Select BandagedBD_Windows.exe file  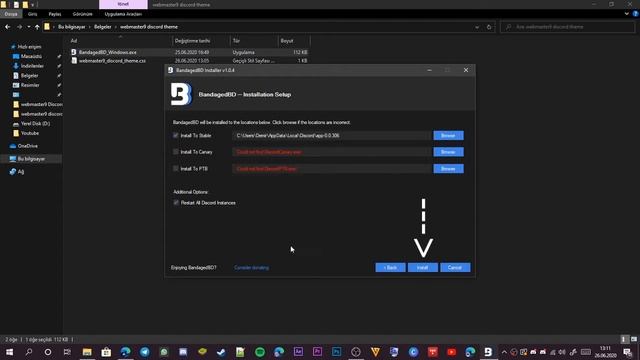[107, 52]
